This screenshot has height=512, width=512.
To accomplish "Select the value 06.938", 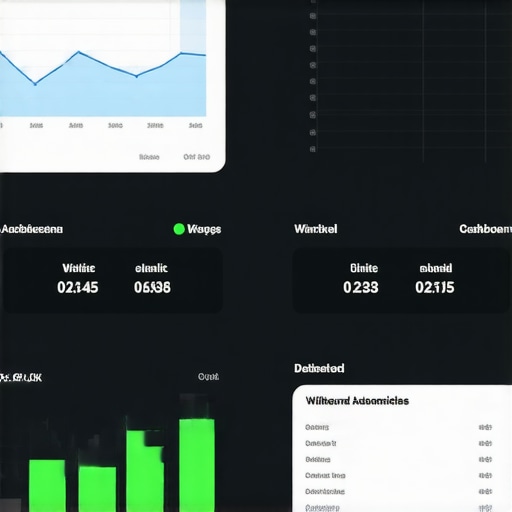I will (152, 287).
